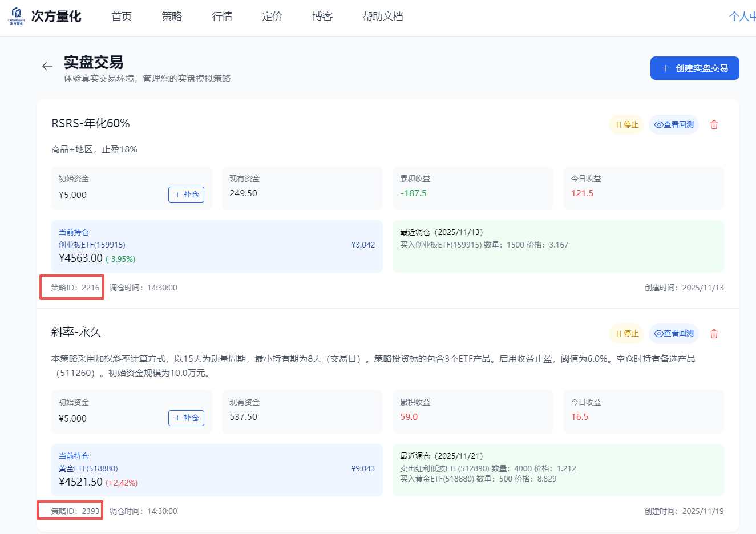Click the back arrow beside 实盘交易
The height and width of the screenshot is (534, 756).
click(x=47, y=66)
